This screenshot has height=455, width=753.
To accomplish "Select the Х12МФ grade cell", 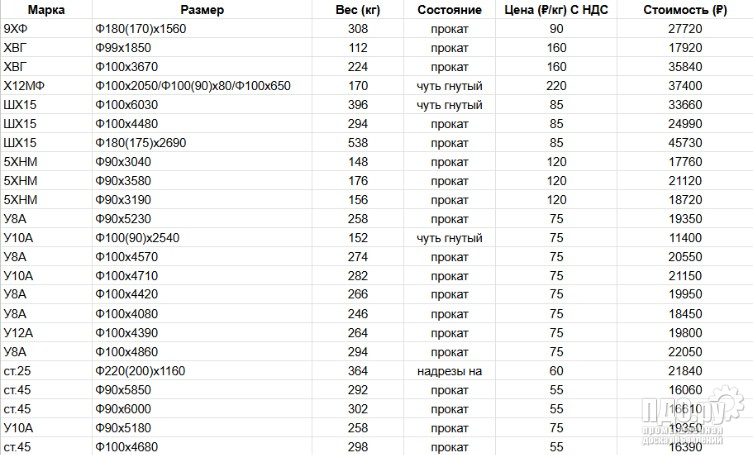I will pyautogui.click(x=25, y=86).
